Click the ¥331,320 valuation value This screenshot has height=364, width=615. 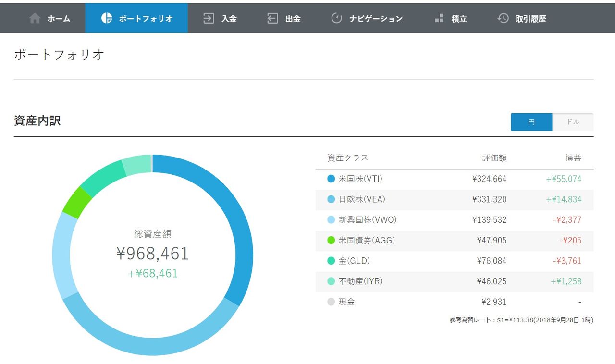(489, 199)
